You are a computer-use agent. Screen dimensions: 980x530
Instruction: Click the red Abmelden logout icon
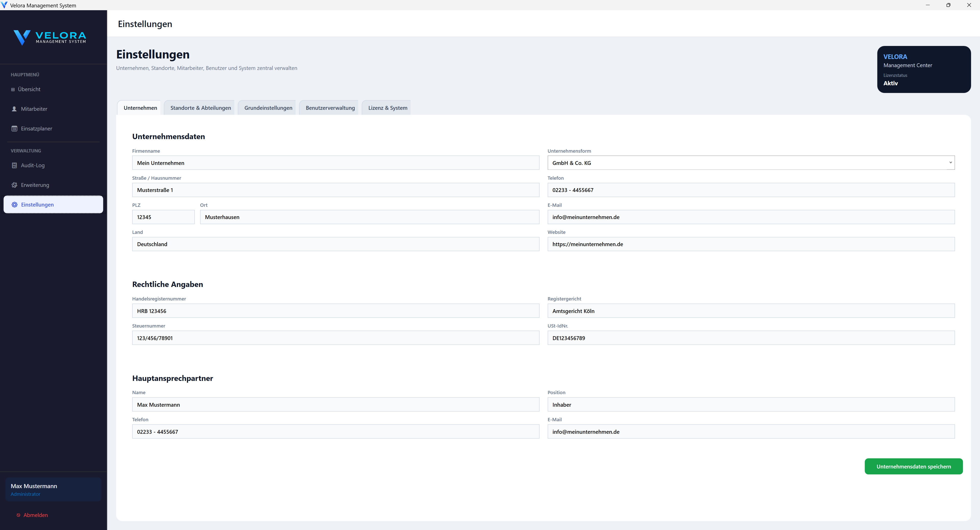click(18, 515)
